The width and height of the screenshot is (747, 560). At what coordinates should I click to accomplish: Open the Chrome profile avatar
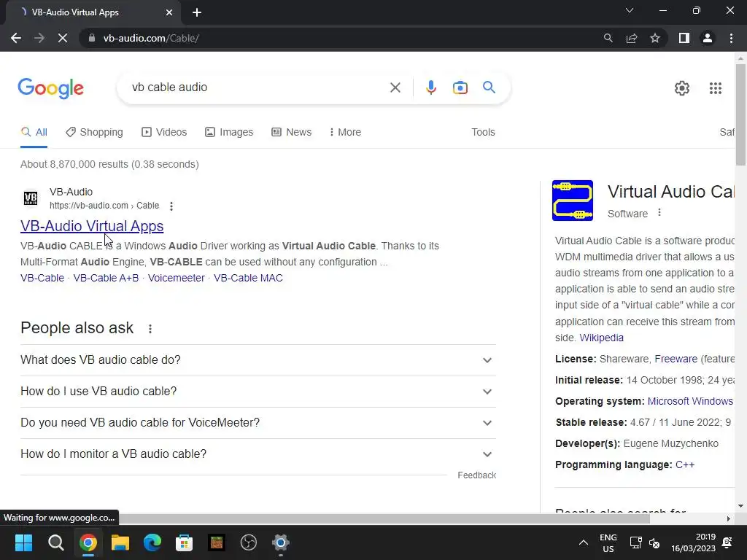pyautogui.click(x=708, y=38)
